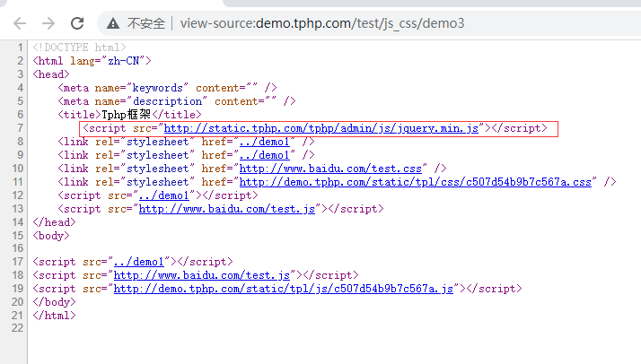Go back with the browser back arrow

20,23
